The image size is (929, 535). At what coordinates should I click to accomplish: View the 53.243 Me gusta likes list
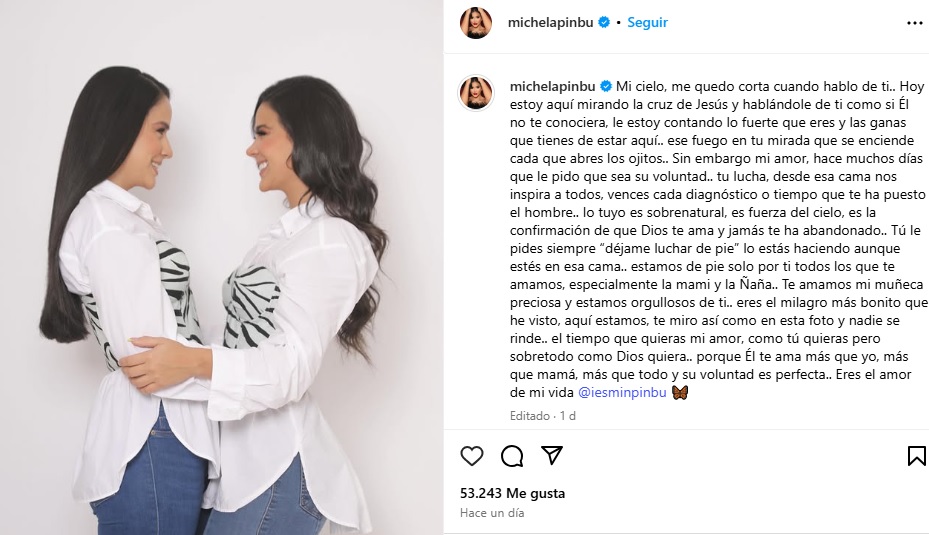pyautogui.click(x=512, y=493)
